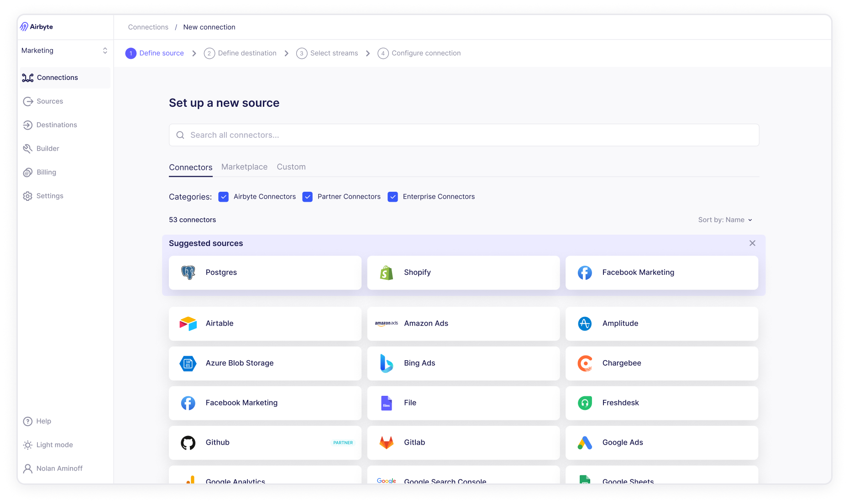Click the Connections breadcrumb link
The width and height of the screenshot is (849, 504).
coord(148,27)
